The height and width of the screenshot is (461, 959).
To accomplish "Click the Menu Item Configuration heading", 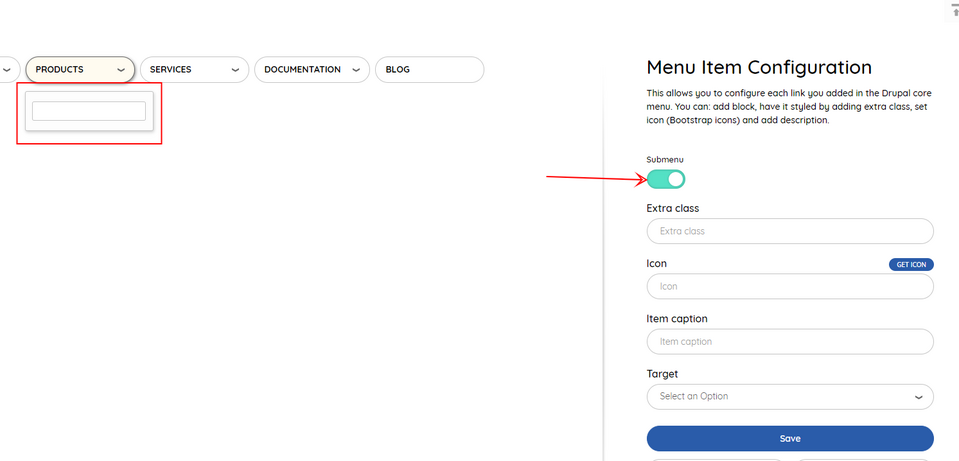I will 759,67.
